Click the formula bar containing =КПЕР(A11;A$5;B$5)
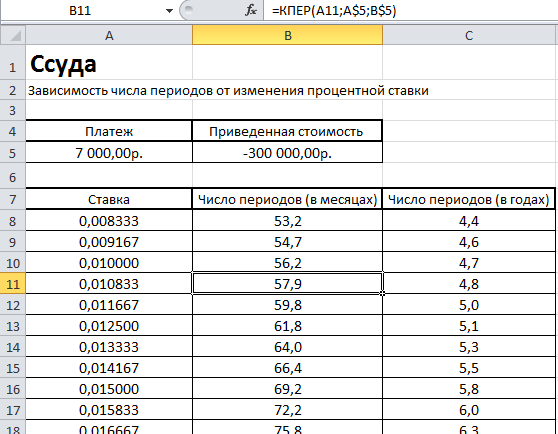Screen dimensions: 558x434 coord(411,11)
